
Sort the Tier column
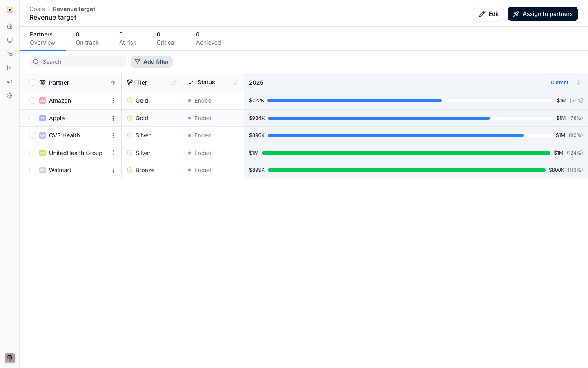tap(174, 83)
